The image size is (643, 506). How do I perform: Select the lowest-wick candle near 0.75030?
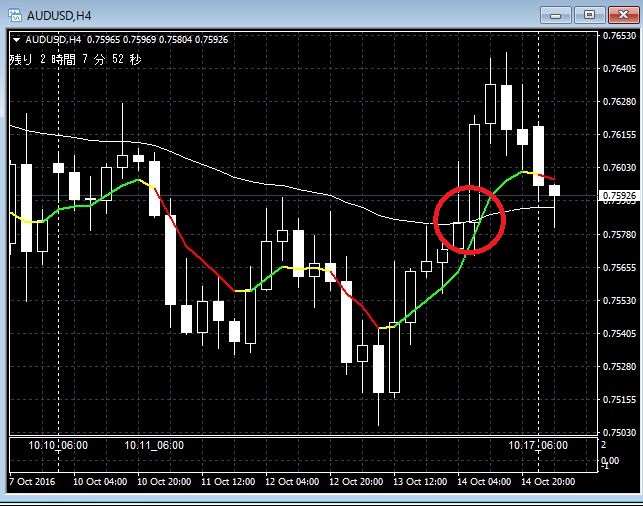pos(379,369)
